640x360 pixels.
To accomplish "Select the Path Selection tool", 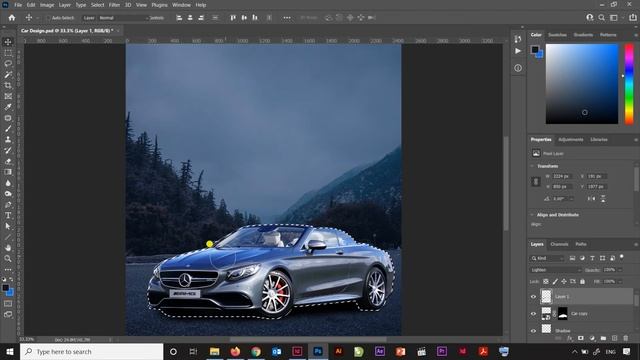I will [x=8, y=226].
